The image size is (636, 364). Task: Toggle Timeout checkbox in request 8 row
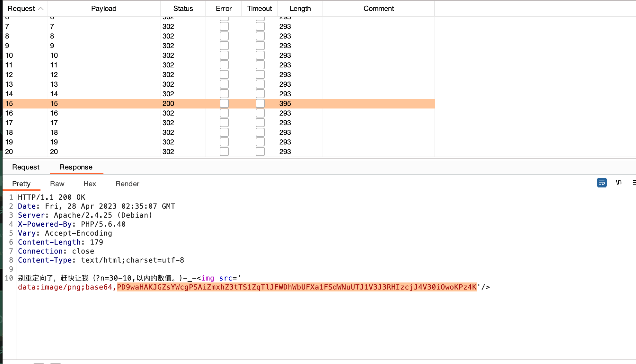(260, 36)
